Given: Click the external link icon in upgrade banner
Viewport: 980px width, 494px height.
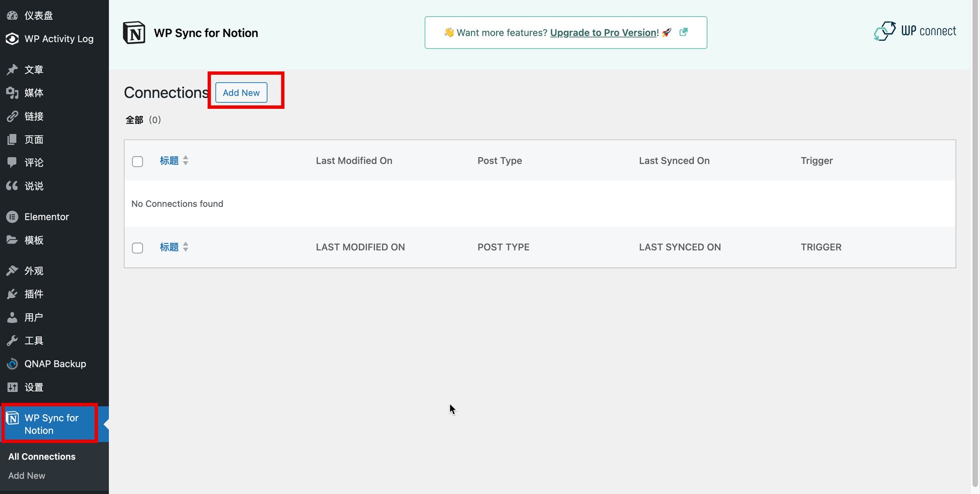Looking at the screenshot, I should point(684,32).
